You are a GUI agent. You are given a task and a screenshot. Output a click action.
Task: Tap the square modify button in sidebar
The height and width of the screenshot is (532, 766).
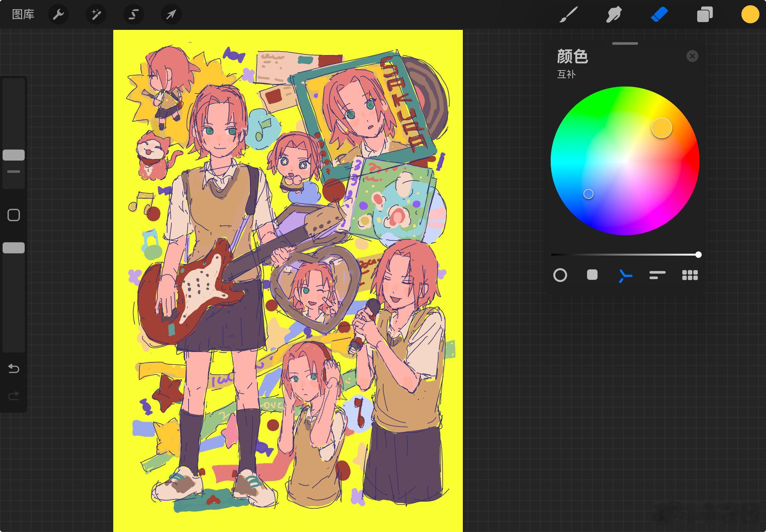[14, 215]
